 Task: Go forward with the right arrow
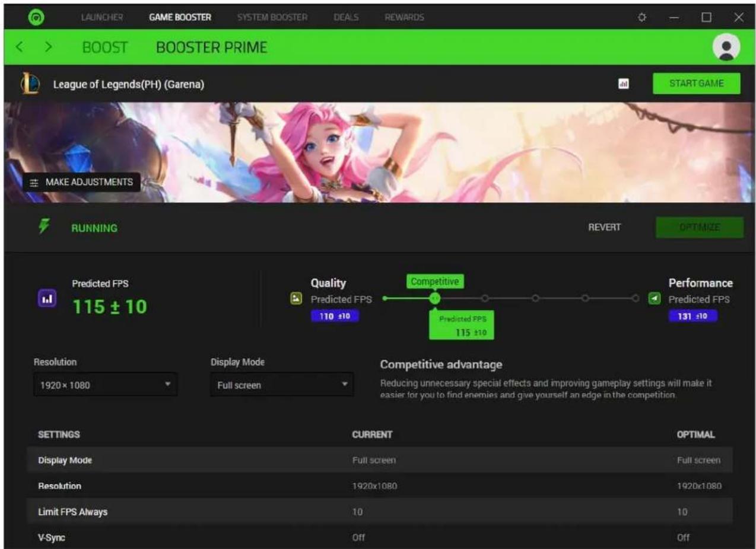(x=49, y=47)
